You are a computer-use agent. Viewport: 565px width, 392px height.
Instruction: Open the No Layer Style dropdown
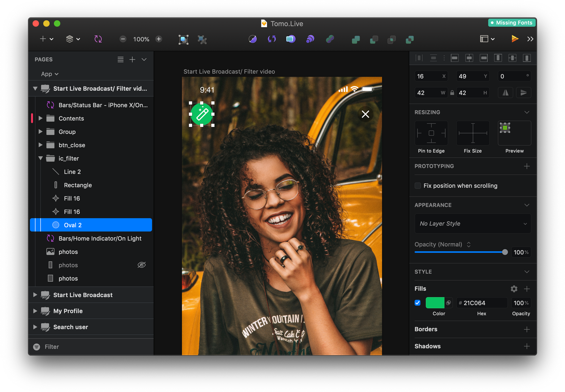point(473,223)
